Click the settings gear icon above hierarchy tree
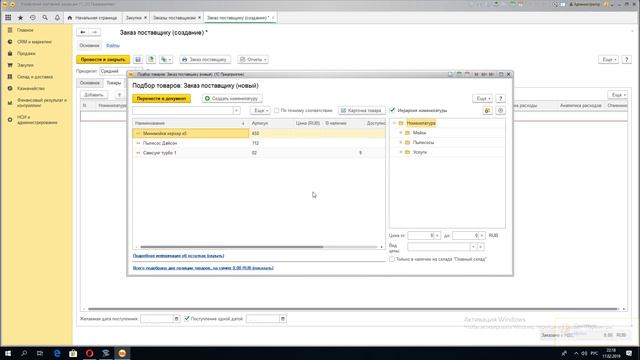The width and height of the screenshot is (640, 360). [500, 111]
